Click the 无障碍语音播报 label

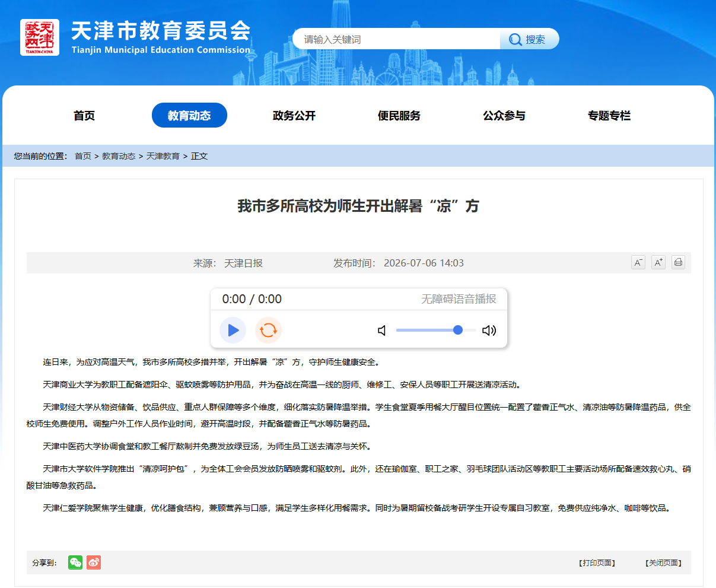tap(459, 299)
